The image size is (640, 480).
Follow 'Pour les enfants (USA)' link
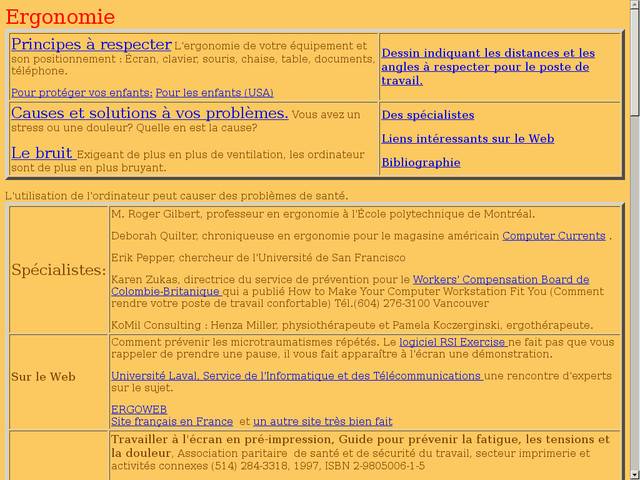click(x=214, y=93)
